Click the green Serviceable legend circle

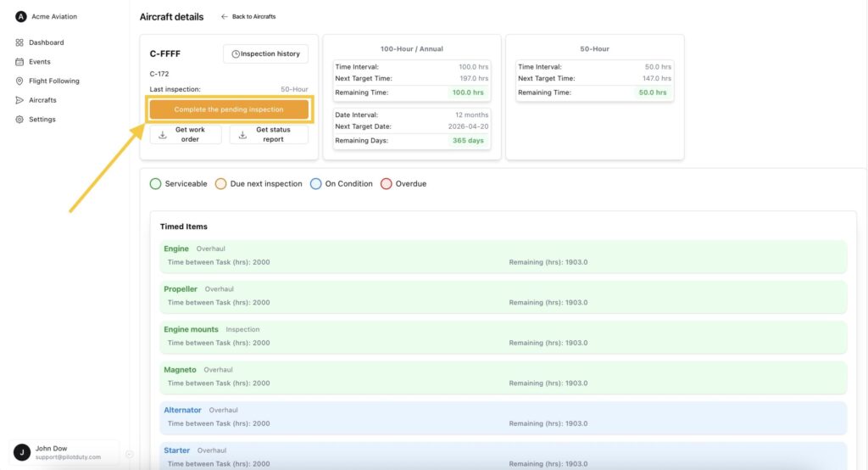[x=155, y=183]
